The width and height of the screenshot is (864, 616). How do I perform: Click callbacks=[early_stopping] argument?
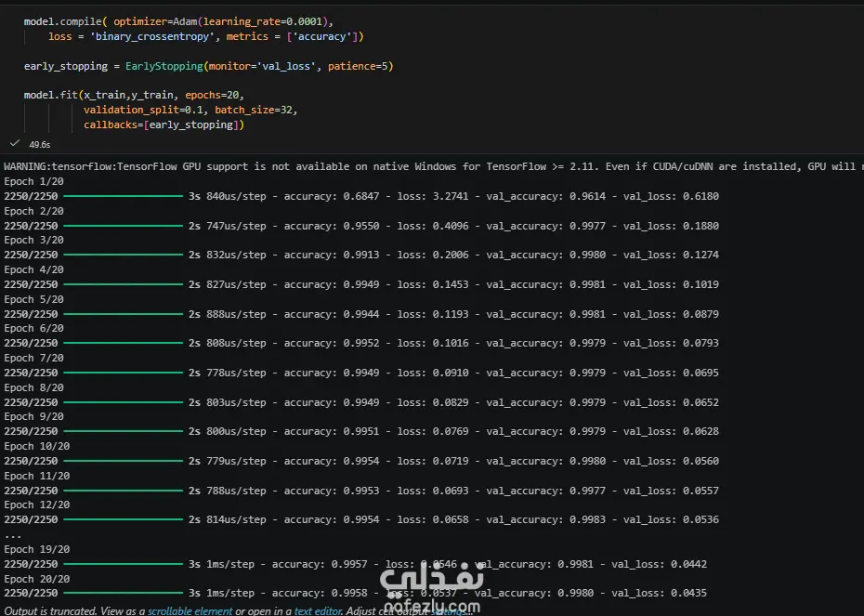(x=161, y=125)
